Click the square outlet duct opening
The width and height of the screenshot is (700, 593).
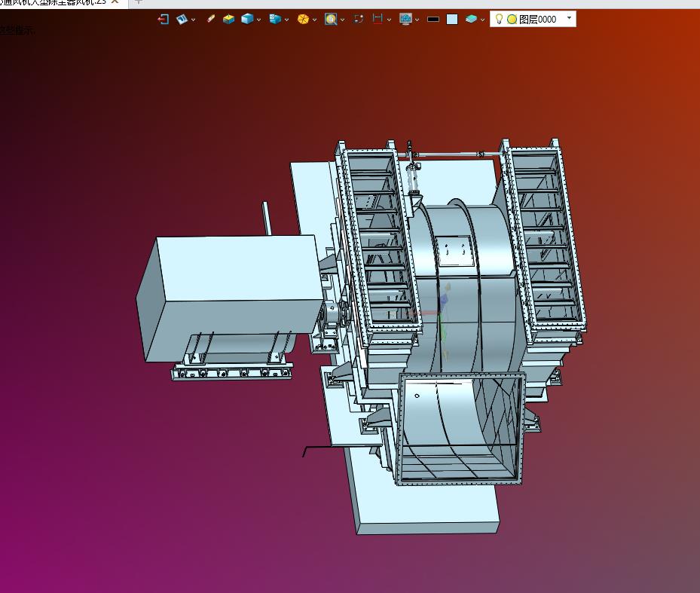pyautogui.click(x=460, y=429)
